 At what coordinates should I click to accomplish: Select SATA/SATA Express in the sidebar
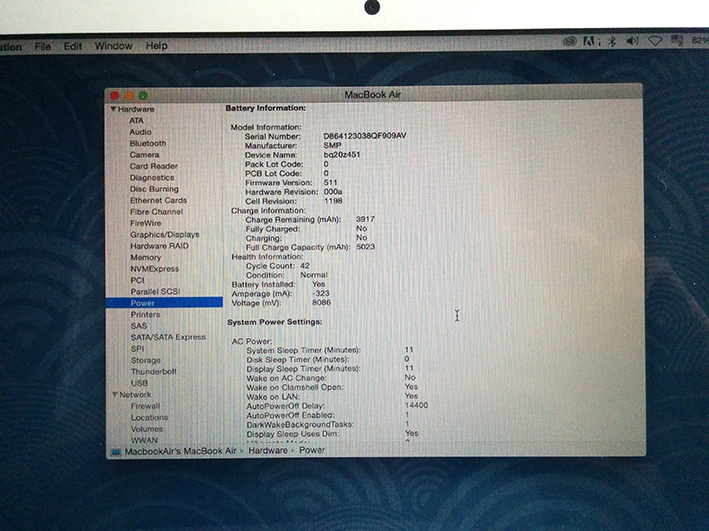click(168, 337)
